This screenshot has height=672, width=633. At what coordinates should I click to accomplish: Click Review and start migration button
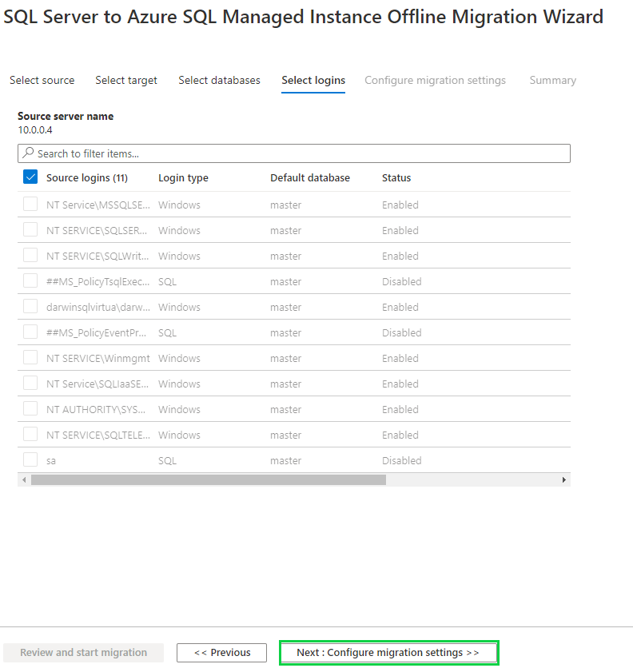[x=83, y=653]
